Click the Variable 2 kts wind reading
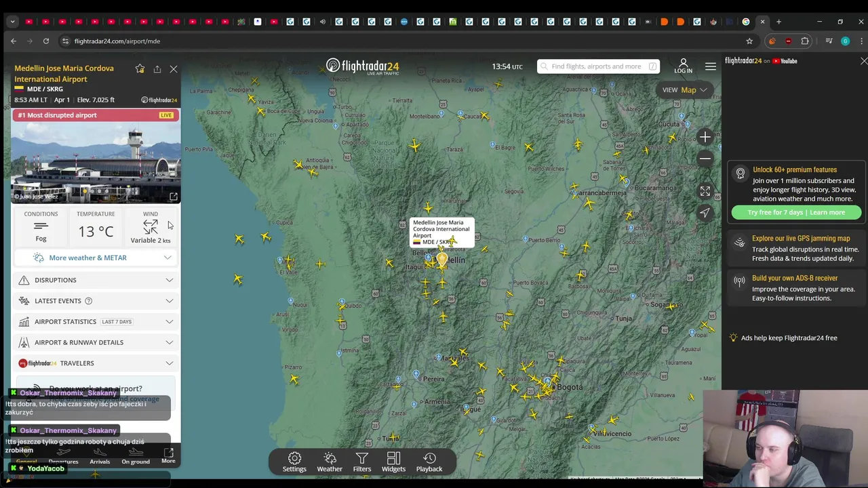The height and width of the screenshot is (488, 868). [151, 241]
